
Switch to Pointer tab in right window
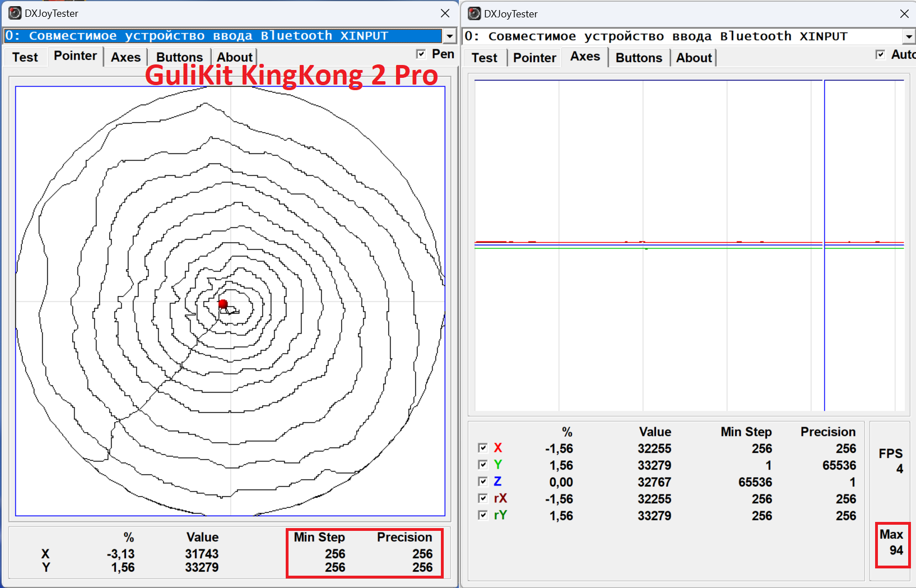click(534, 58)
